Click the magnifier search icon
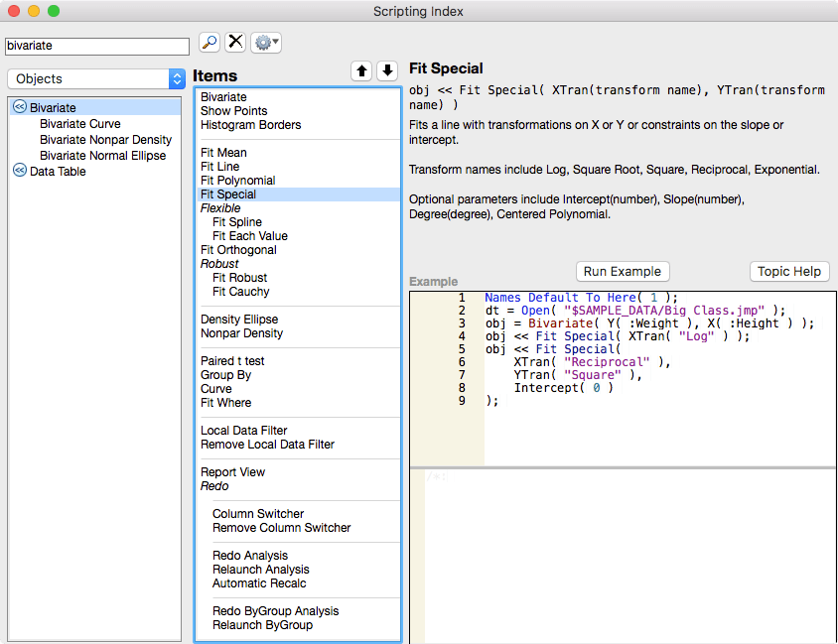The width and height of the screenshot is (838, 644). click(209, 43)
